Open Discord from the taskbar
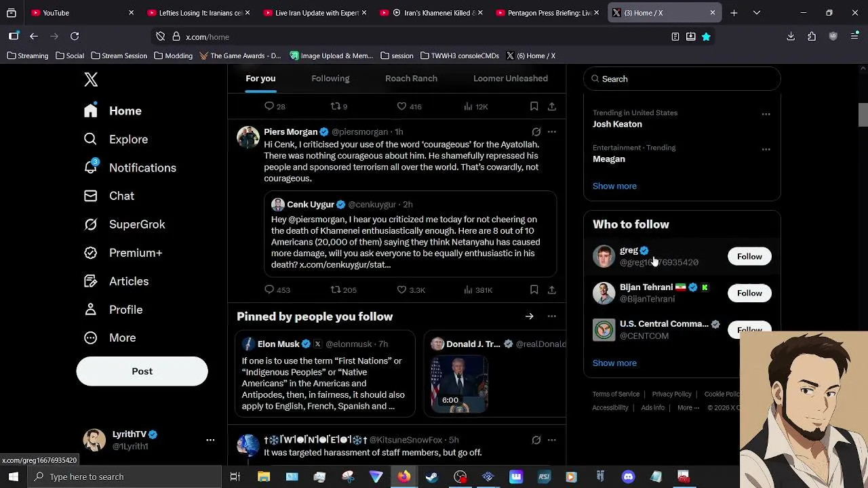 628,476
